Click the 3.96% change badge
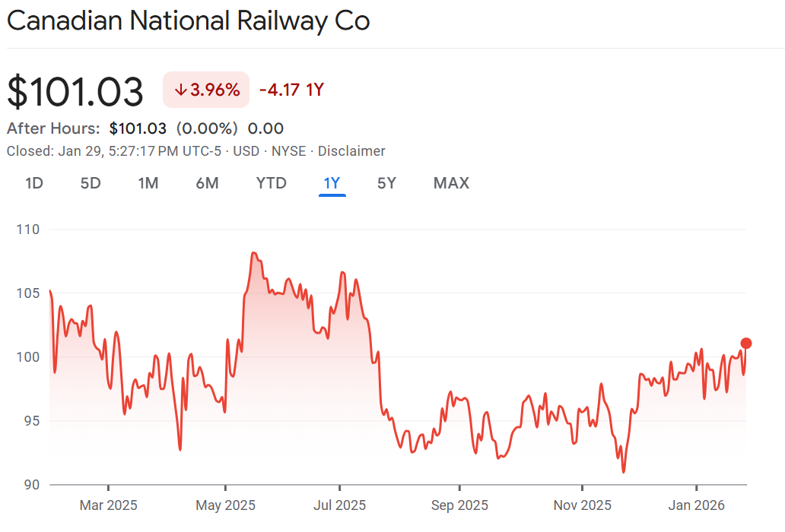 point(206,90)
